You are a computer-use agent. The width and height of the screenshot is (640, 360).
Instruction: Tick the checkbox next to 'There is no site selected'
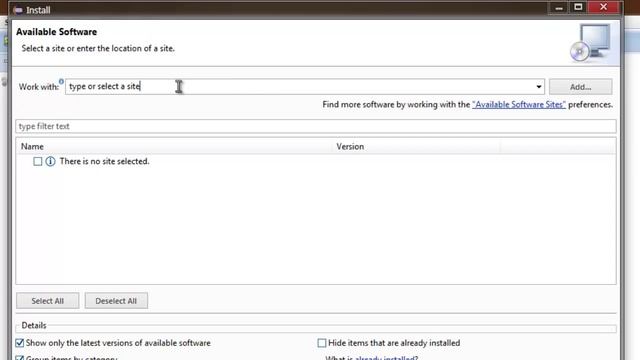tap(38, 162)
